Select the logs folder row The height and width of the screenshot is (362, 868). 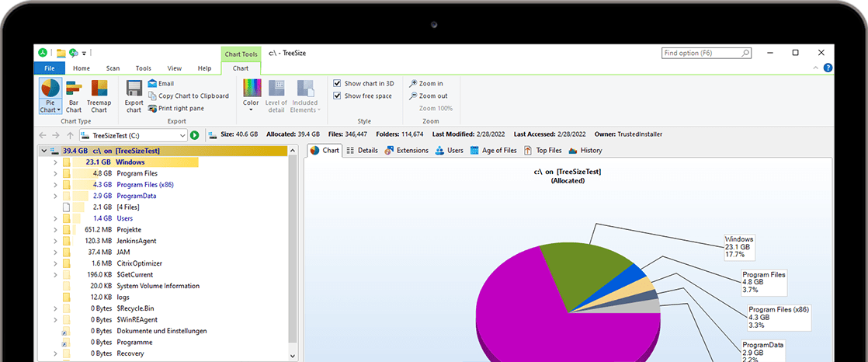pos(165,298)
